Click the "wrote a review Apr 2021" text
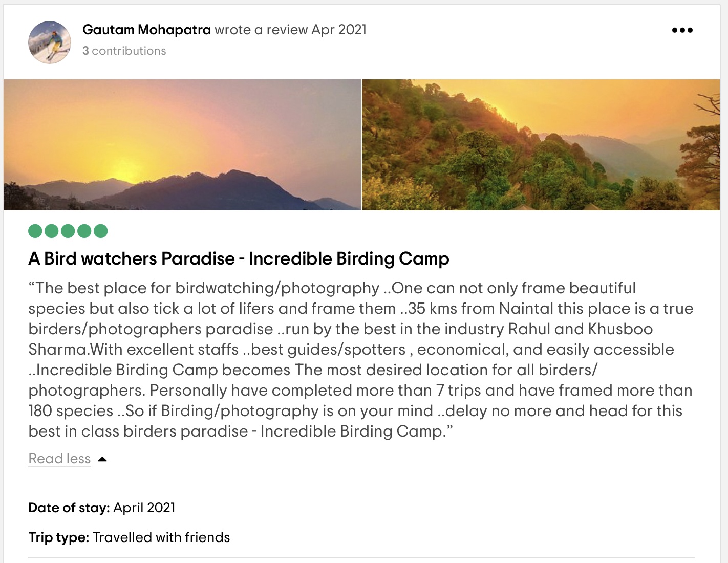Screen dimensions: 728x563 [290, 30]
